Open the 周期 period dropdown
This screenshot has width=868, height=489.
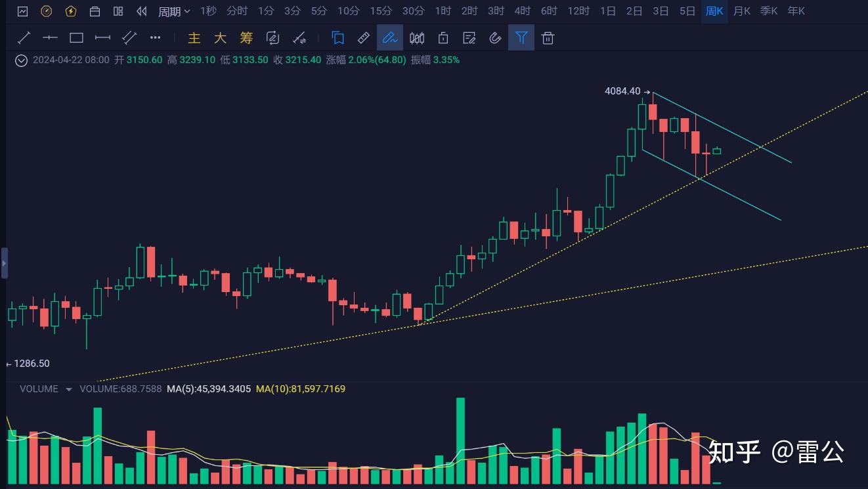point(174,11)
